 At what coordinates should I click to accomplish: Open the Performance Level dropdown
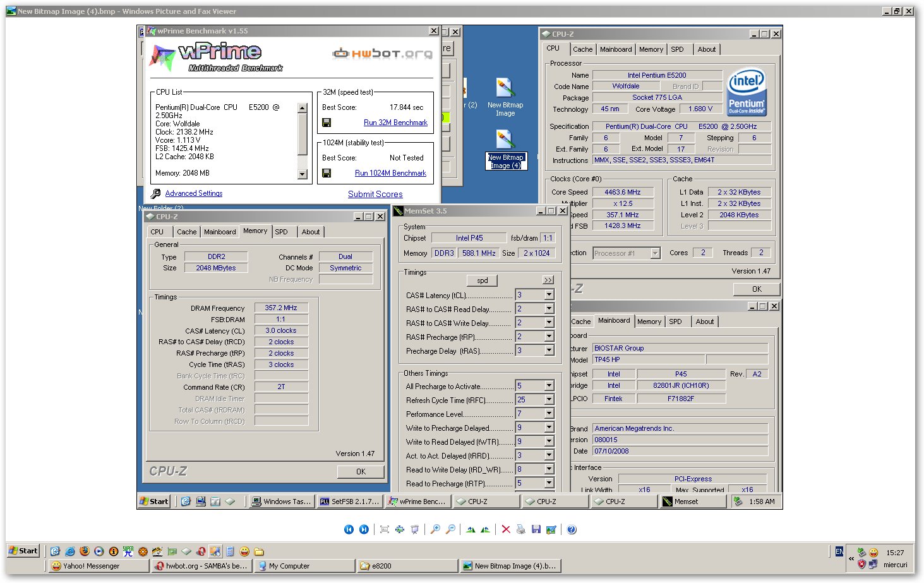(x=549, y=414)
